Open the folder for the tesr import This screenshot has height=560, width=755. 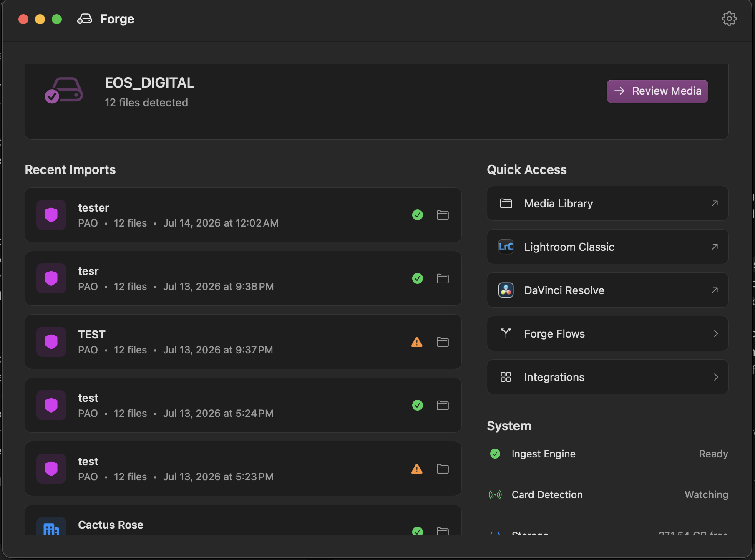[x=443, y=278]
